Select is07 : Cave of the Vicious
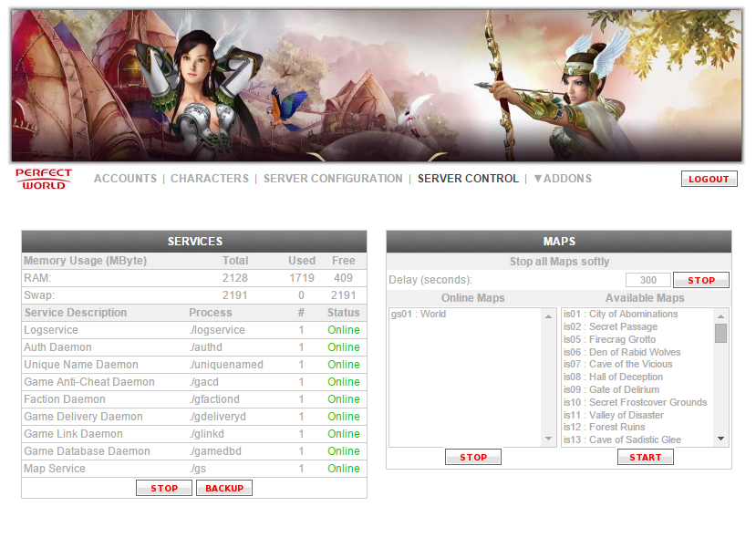Screen dimensions: 756x548 click(x=617, y=364)
